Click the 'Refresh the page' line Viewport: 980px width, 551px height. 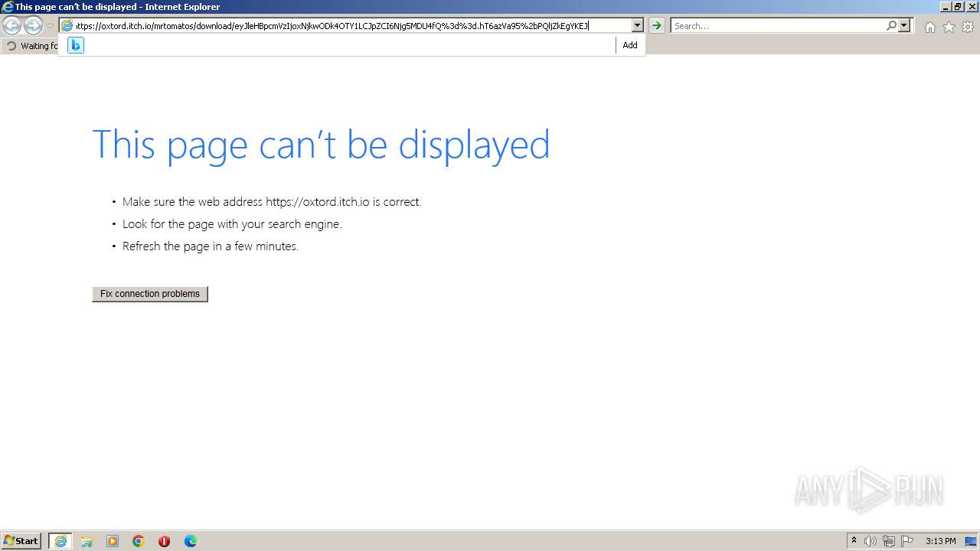(x=211, y=246)
